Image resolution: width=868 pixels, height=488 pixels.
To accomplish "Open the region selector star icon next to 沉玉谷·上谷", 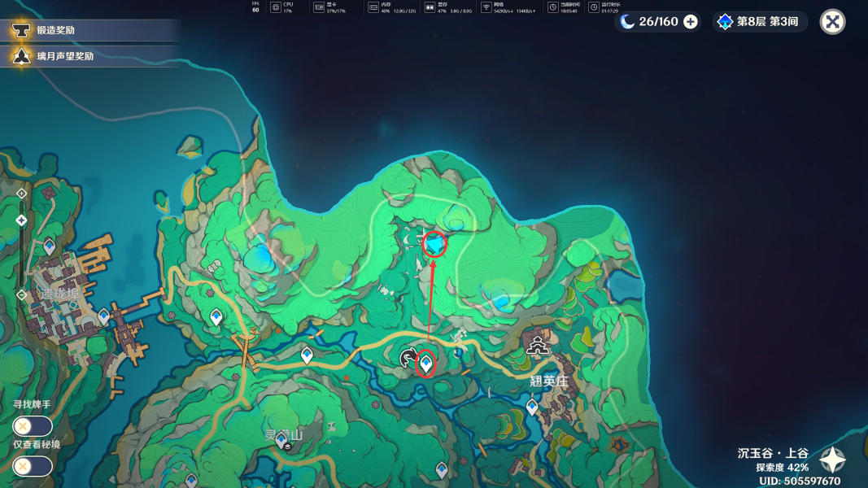I will tap(832, 460).
